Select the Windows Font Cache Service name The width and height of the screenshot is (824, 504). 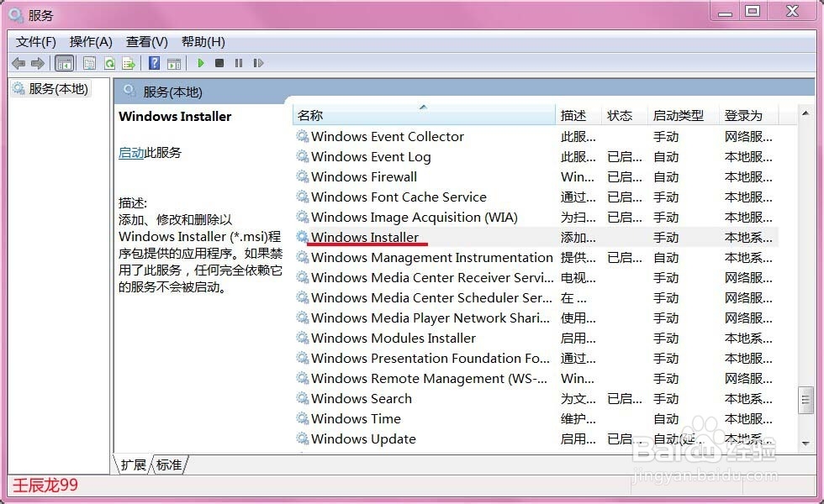399,197
